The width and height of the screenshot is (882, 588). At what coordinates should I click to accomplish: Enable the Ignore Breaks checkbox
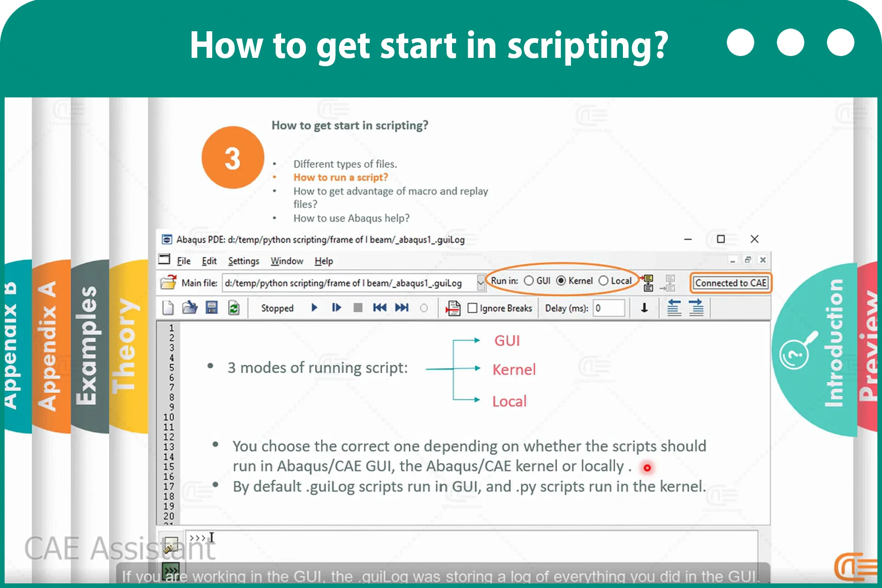click(472, 308)
